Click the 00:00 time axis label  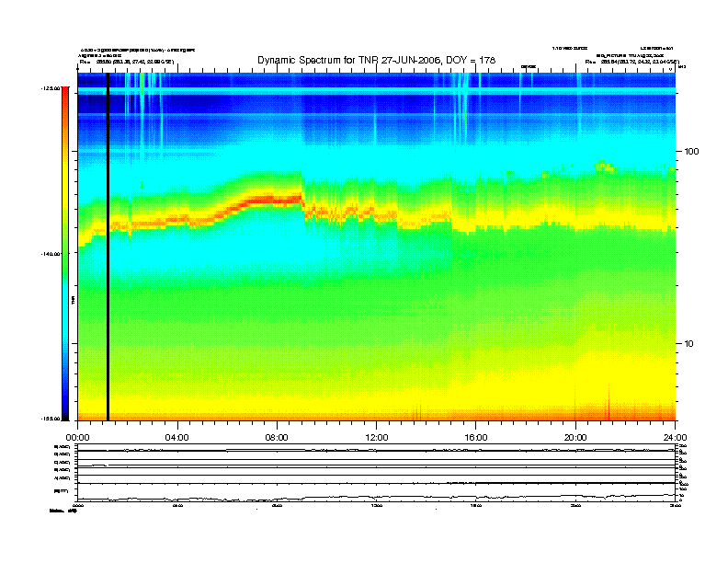pyautogui.click(x=77, y=438)
